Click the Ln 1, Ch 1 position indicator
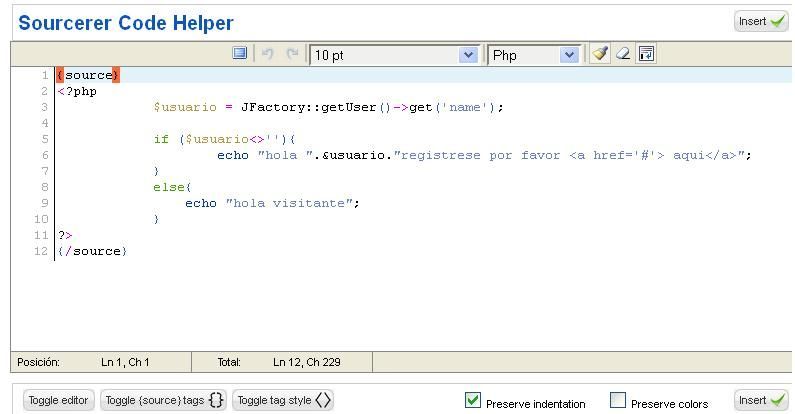This screenshot has height=414, width=795. (125, 362)
